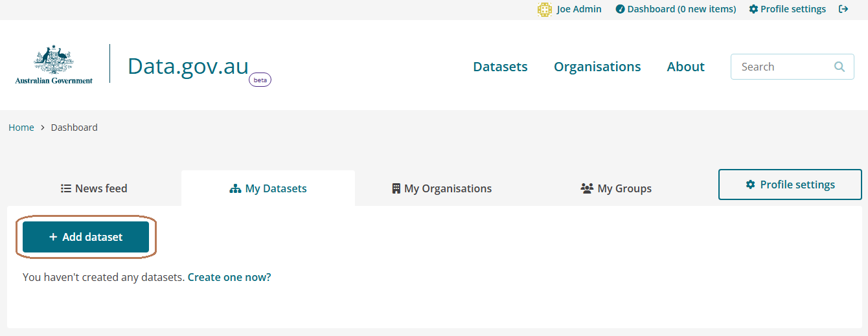Click the beta badge
This screenshot has width=868, height=336.
coord(260,80)
